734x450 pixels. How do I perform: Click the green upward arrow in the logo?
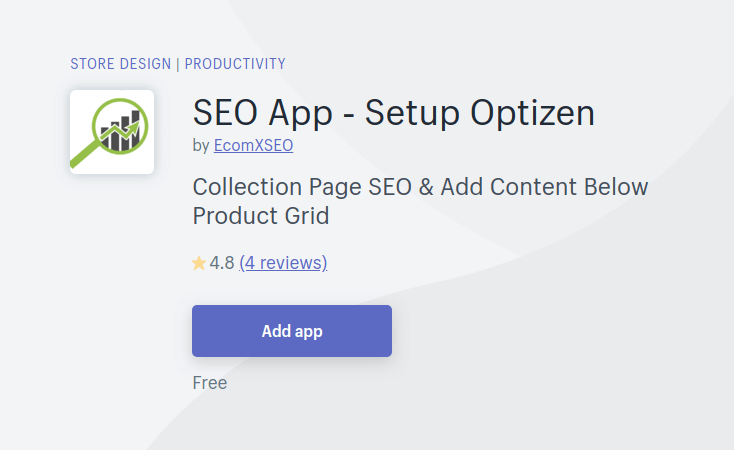coord(122,132)
